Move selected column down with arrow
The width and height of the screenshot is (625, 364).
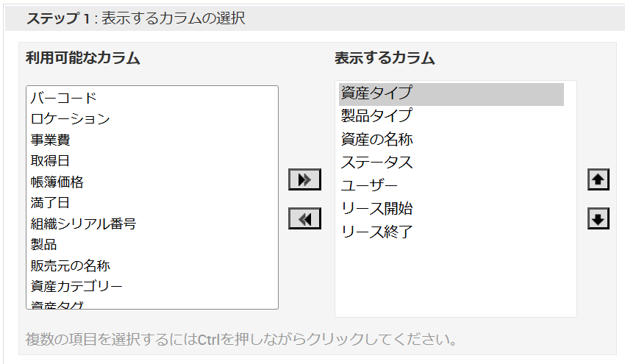click(x=599, y=218)
